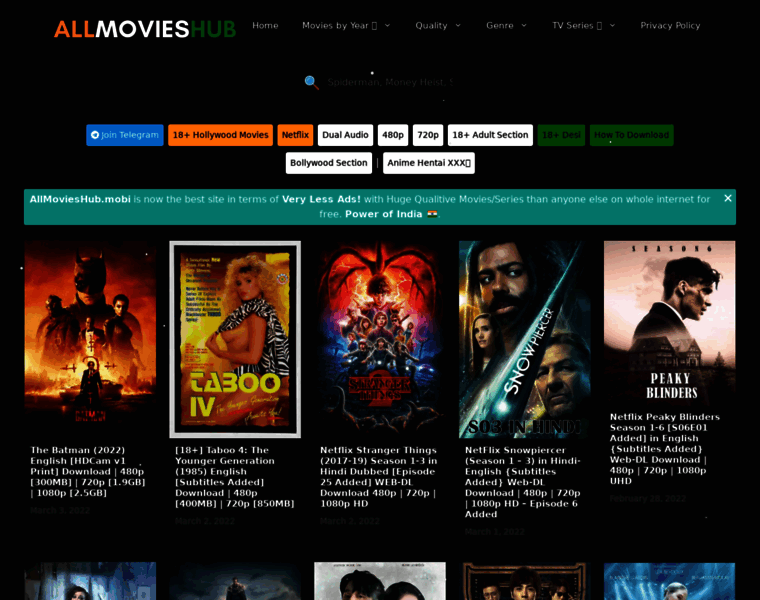Viewport: 760px width, 600px height.
Task: Filter by 480p quality button
Action: pyautogui.click(x=393, y=135)
